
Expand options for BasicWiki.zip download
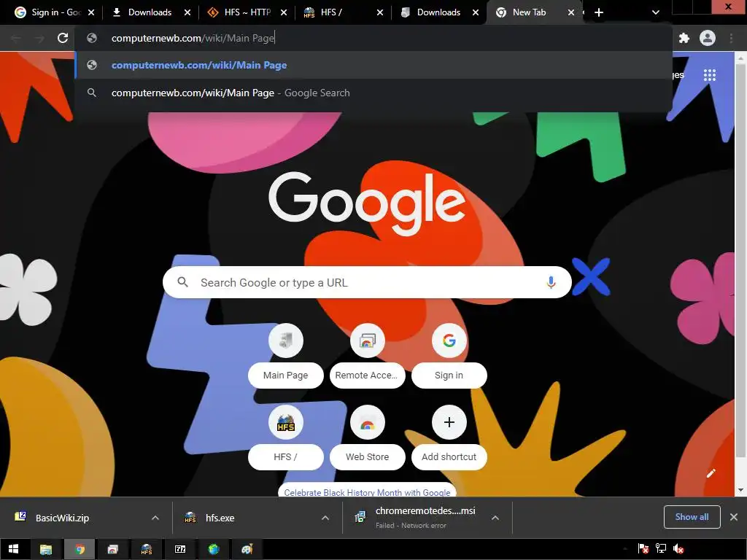155,518
